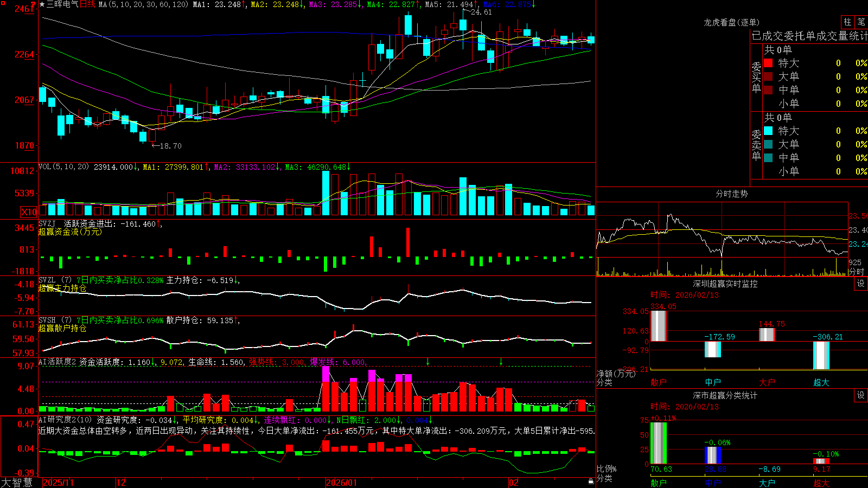Click the MA2: 23.248 yellow value
The image size is (868, 488).
tap(275, 4)
